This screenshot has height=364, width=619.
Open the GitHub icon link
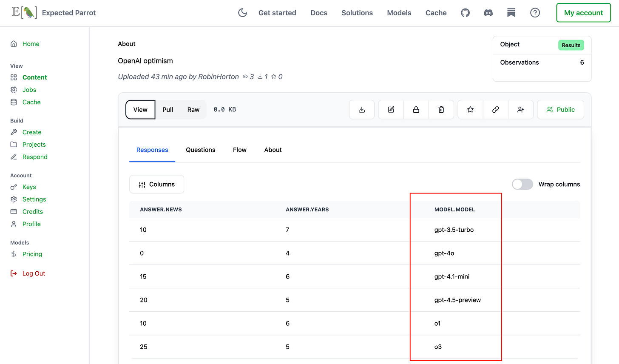click(466, 13)
